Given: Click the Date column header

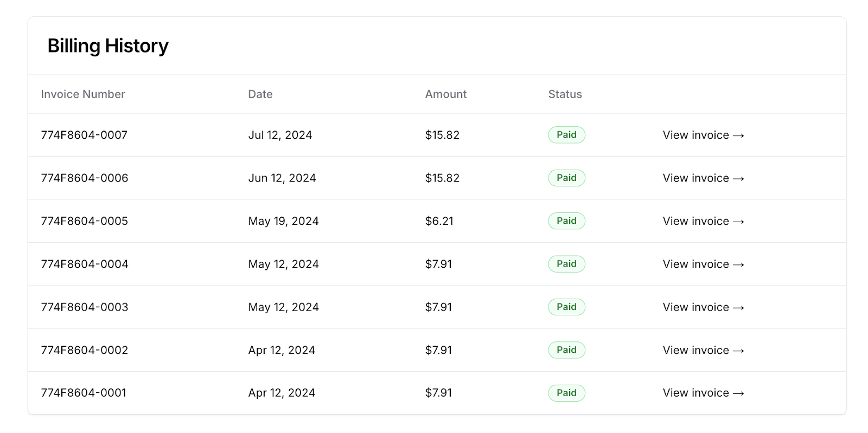Looking at the screenshot, I should 260,94.
